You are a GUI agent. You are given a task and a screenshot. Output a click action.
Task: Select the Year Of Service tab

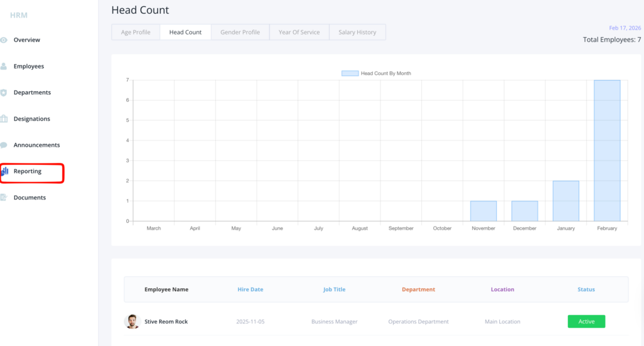click(x=299, y=32)
